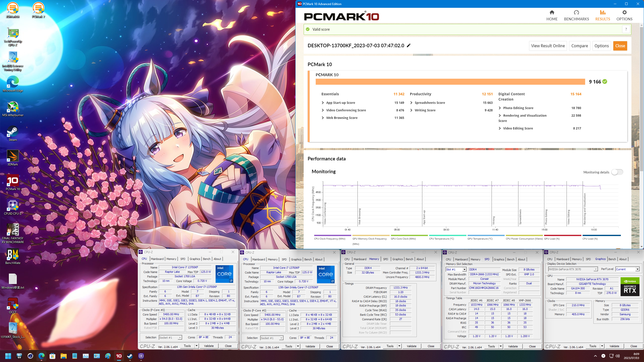The image size is (644, 362).
Task: Open the BENCHMARKS section in PCMark 10
Action: (576, 15)
